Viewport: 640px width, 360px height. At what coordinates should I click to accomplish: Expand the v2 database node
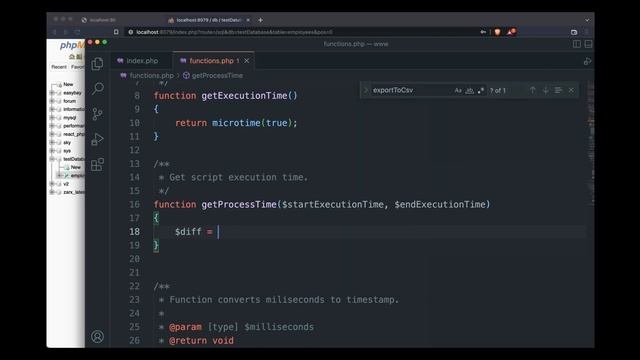point(52,184)
